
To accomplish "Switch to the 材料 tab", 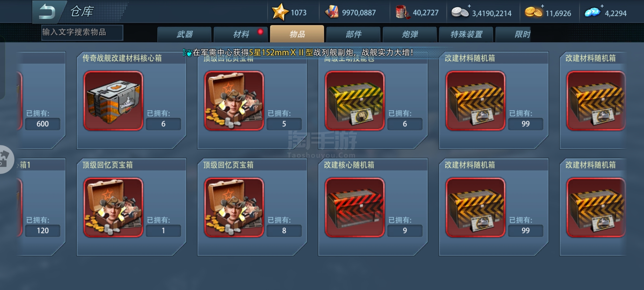I will click(241, 34).
